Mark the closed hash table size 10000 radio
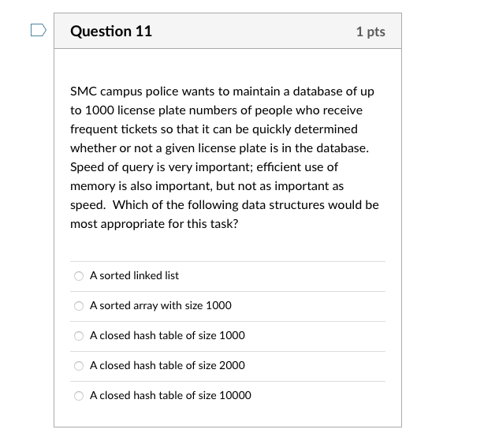Viewport: 484px width, 448px height. (x=79, y=395)
